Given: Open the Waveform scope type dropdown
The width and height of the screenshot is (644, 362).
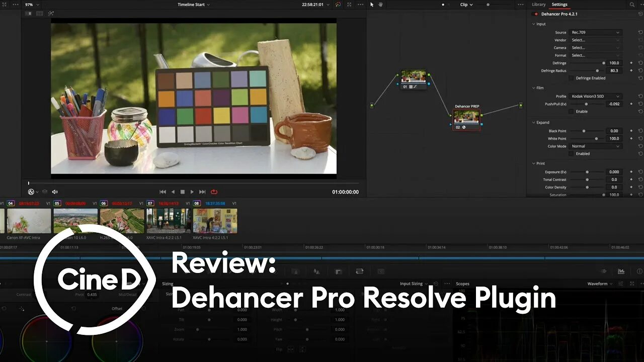Looking at the screenshot, I should (x=600, y=284).
